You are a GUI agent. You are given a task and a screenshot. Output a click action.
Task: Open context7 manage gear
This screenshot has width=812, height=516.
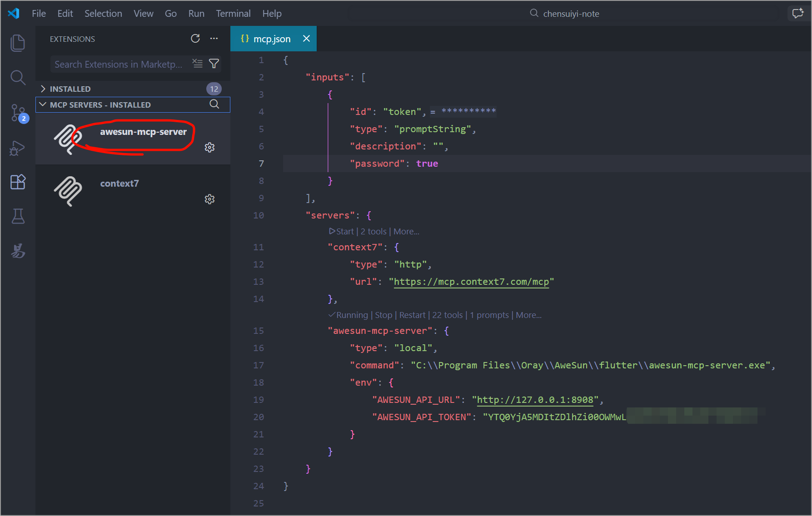pyautogui.click(x=209, y=199)
